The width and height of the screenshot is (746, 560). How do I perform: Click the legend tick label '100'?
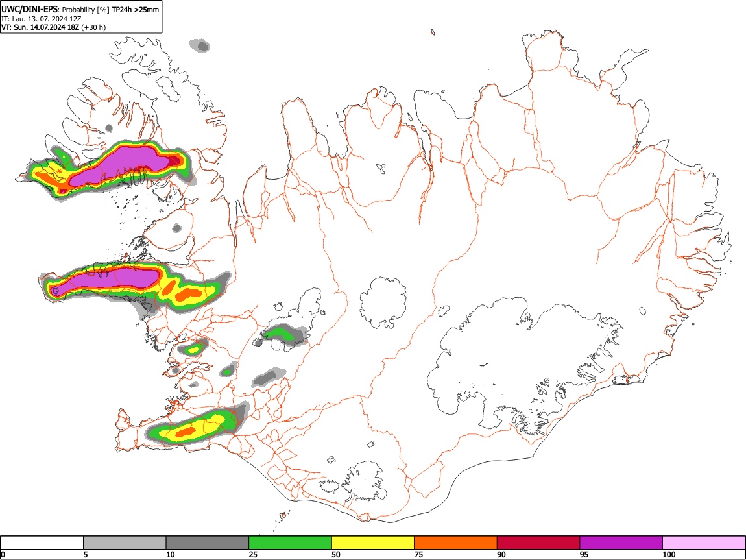pyautogui.click(x=669, y=554)
